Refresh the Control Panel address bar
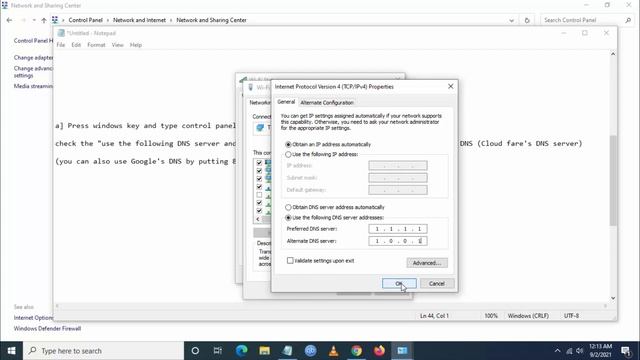Image resolution: width=640 pixels, height=360 pixels. pyautogui.click(x=527, y=20)
